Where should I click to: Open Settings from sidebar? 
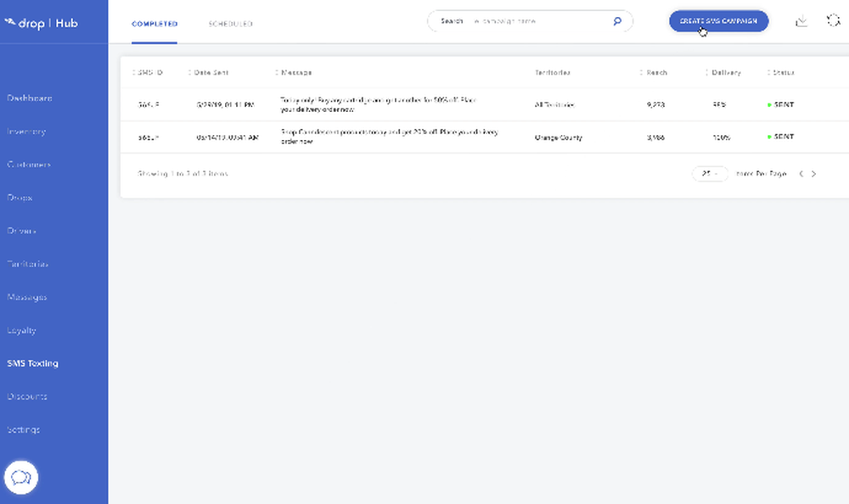pyautogui.click(x=23, y=429)
